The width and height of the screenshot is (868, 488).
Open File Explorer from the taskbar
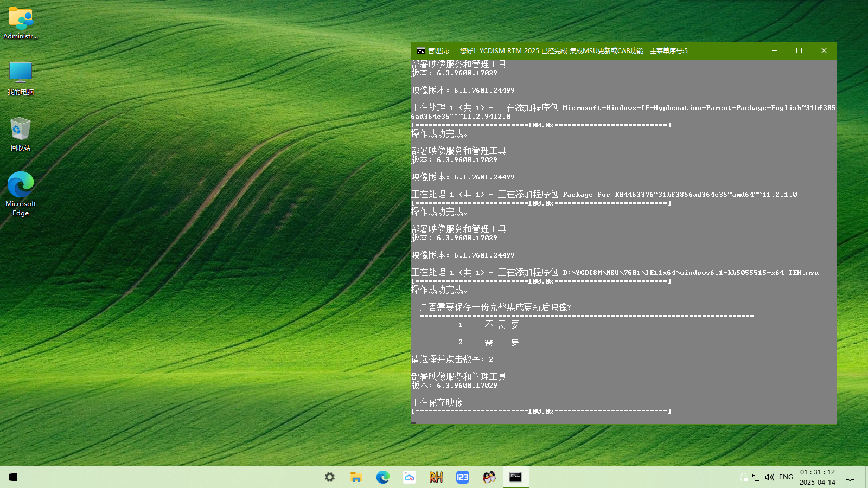356,477
